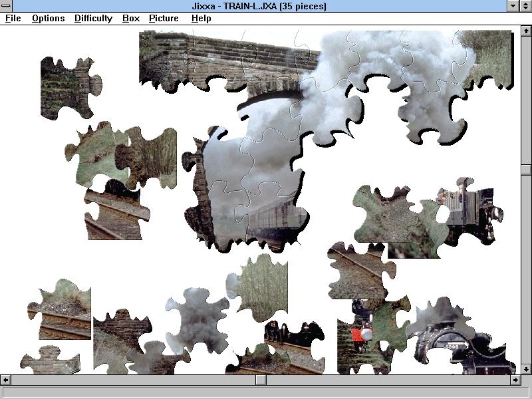This screenshot has width=532, height=399.
Task: Click the horizontal scrollbar right arrow
Action: tap(515, 380)
